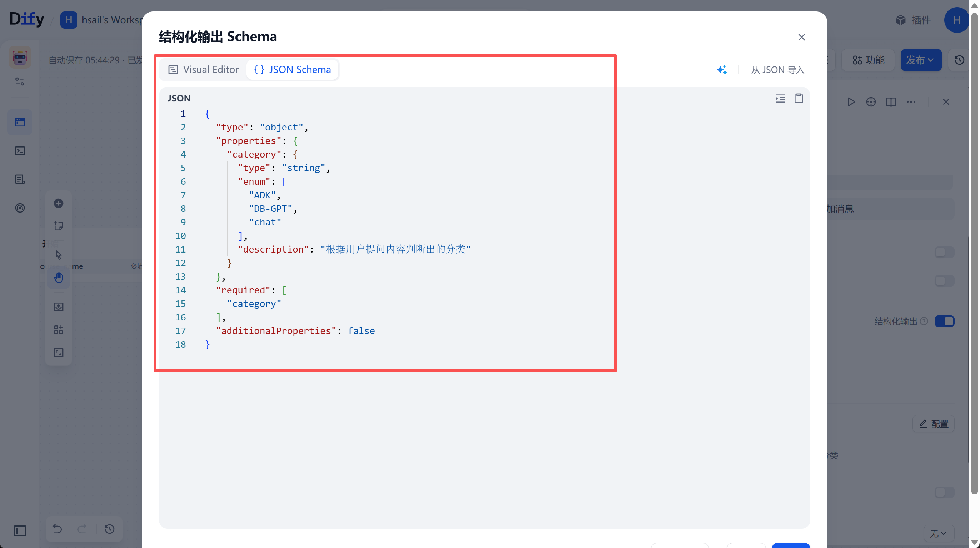Click the "enum" key in the JSON
Screen dimensions: 980x548
point(254,181)
